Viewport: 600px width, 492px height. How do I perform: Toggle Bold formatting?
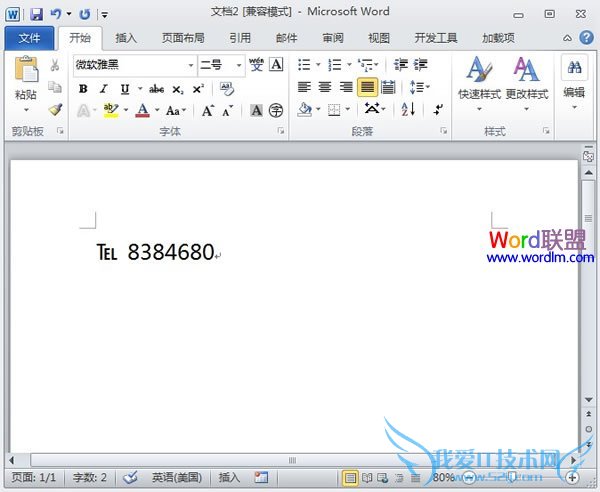(83, 88)
